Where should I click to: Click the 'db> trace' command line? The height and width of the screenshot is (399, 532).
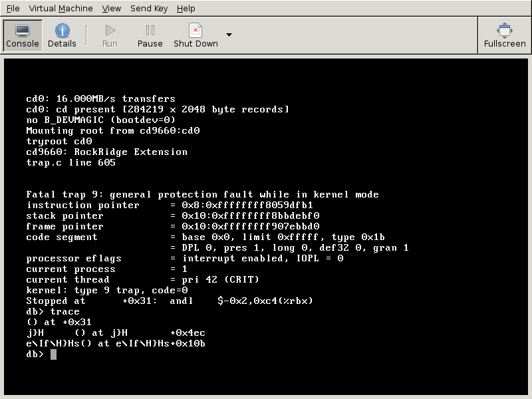[x=53, y=312]
